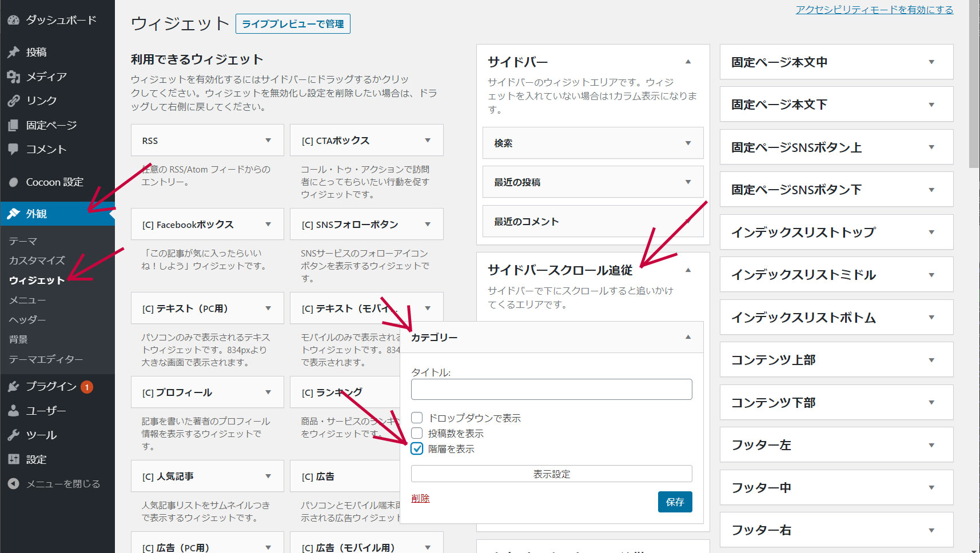Click the page vertical scrollbar

[x=974, y=276]
